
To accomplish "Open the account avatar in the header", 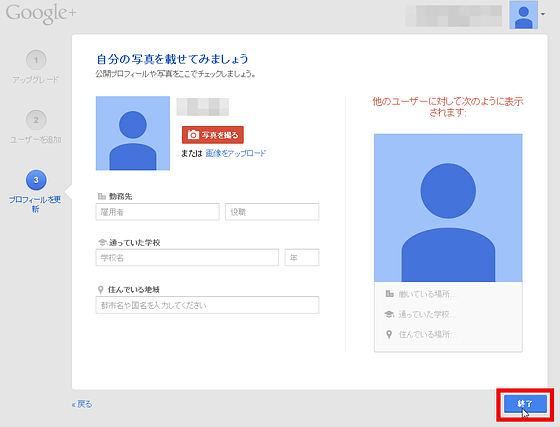I will coord(524,15).
